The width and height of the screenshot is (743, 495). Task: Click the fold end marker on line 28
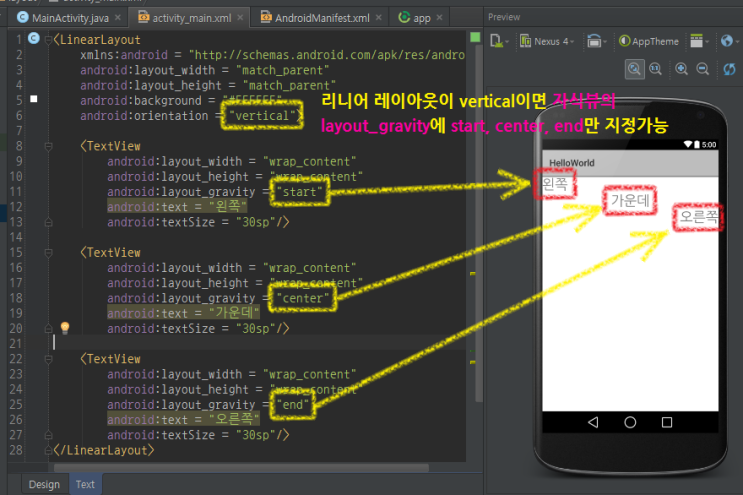(x=48, y=450)
